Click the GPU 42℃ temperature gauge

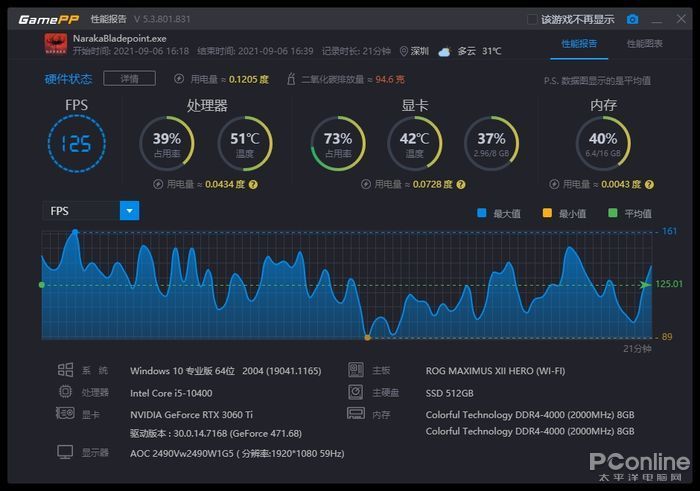point(415,144)
